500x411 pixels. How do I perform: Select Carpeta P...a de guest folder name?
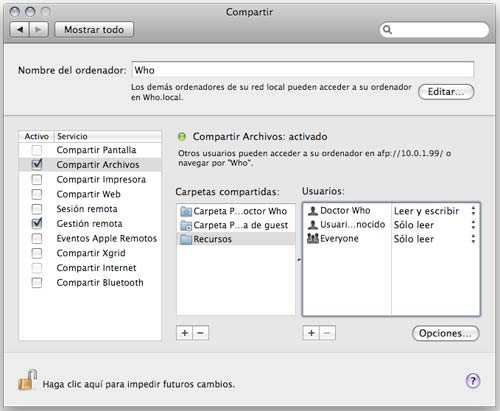pyautogui.click(x=240, y=225)
